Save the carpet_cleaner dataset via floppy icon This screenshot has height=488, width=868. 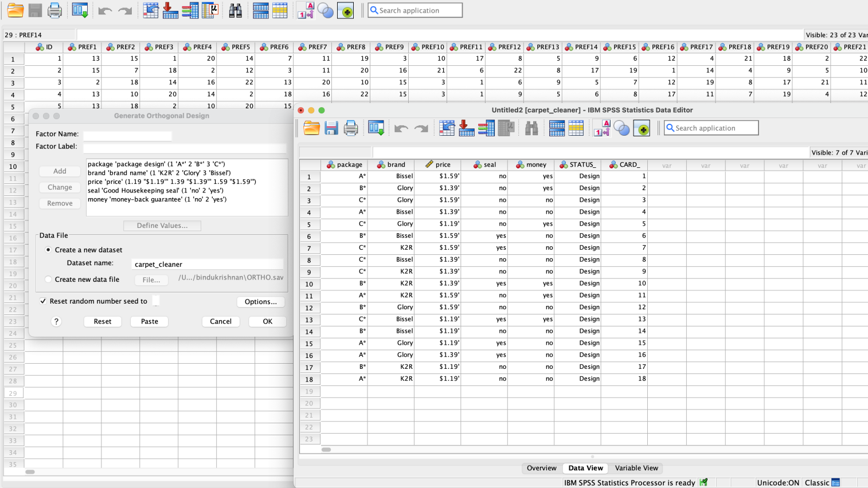tap(331, 128)
